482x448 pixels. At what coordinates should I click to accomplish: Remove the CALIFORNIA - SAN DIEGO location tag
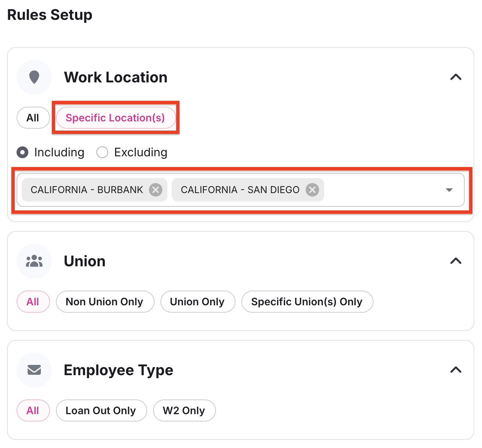click(312, 190)
